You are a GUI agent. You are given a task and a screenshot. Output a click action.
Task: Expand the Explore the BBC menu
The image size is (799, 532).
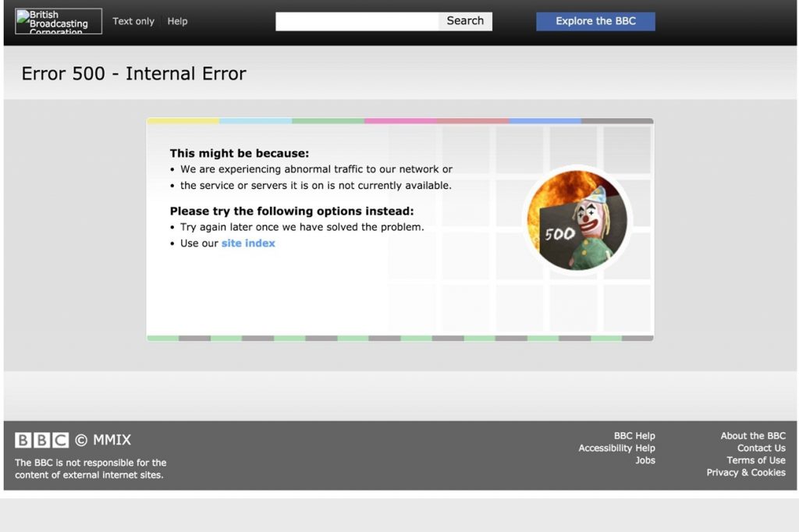595,21
